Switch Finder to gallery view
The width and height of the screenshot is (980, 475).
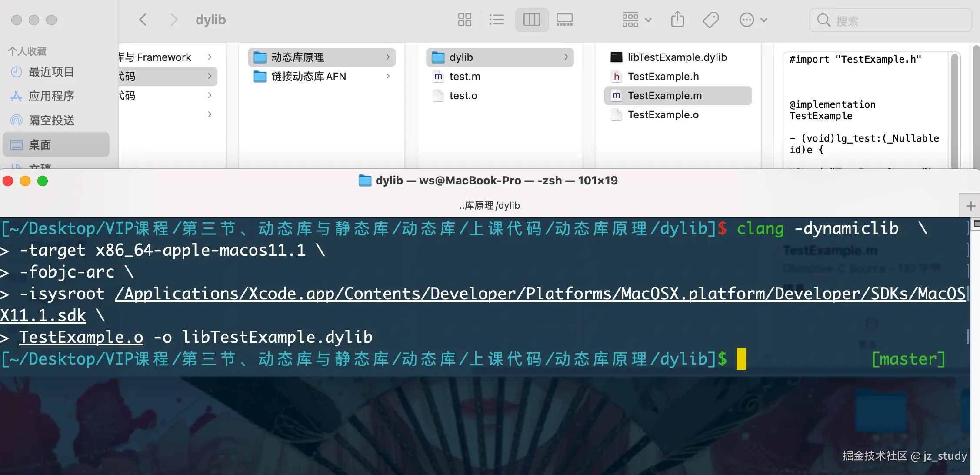pyautogui.click(x=564, y=20)
